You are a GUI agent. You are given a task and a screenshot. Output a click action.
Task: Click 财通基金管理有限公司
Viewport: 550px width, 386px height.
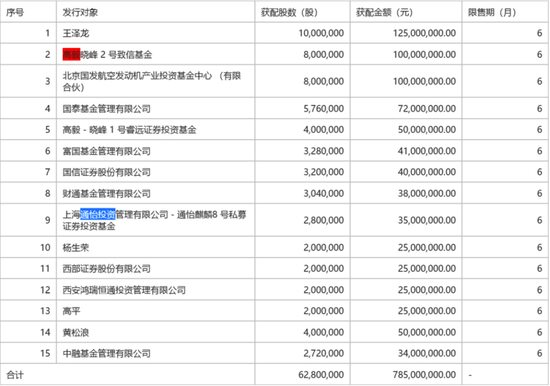(107, 194)
